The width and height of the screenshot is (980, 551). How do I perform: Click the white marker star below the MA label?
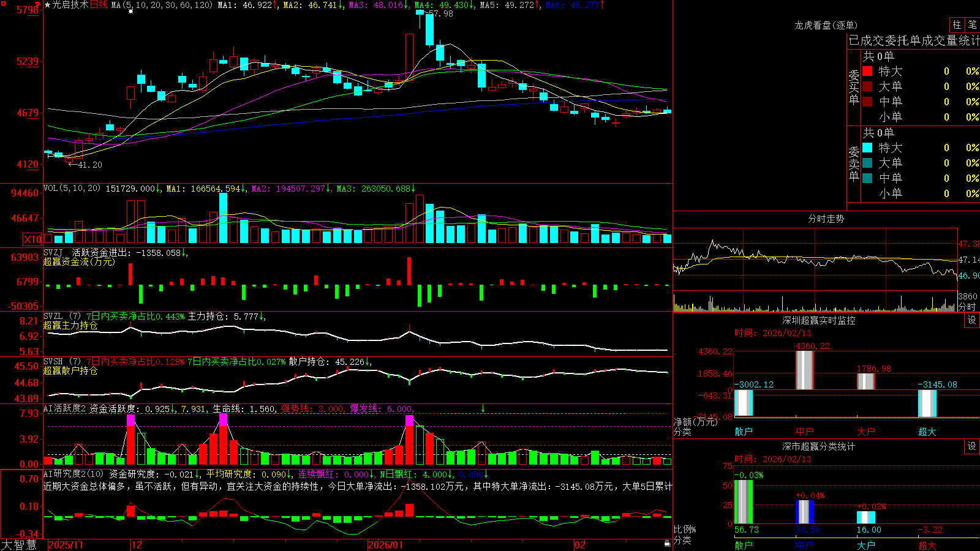(130, 12)
